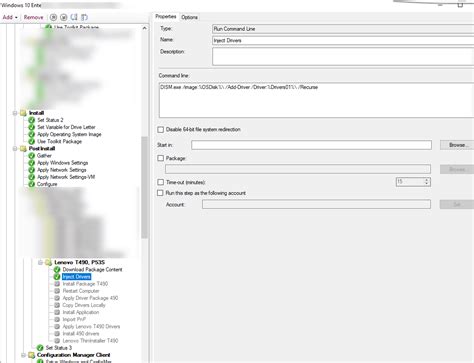Click into the Start in input field
Viewport: 474px width, 363px height.
(x=311, y=145)
